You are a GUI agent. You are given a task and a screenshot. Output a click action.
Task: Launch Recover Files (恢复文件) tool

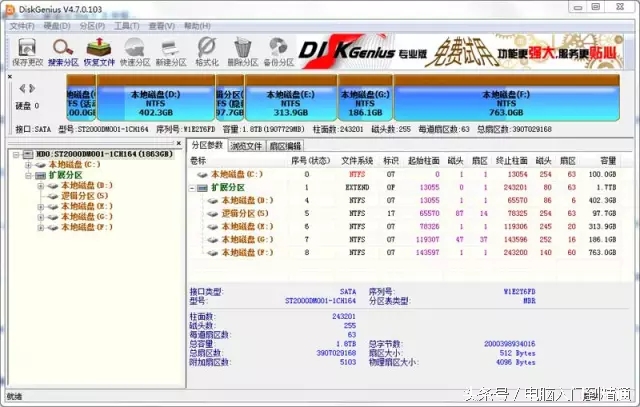coord(99,52)
